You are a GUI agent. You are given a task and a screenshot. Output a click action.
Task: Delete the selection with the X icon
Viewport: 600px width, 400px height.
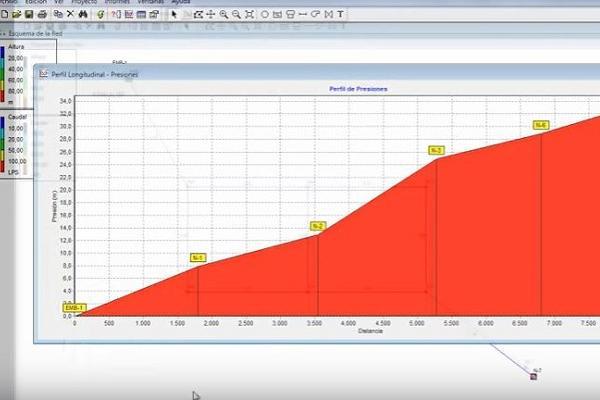point(70,15)
